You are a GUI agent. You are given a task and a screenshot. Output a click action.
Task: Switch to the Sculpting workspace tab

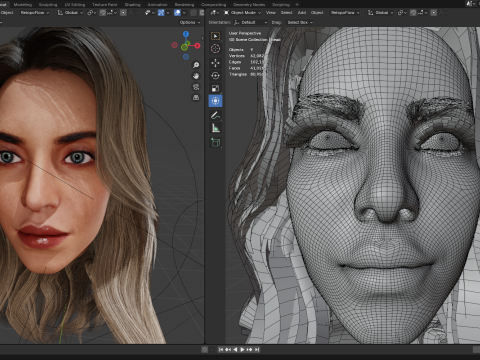click(x=48, y=5)
